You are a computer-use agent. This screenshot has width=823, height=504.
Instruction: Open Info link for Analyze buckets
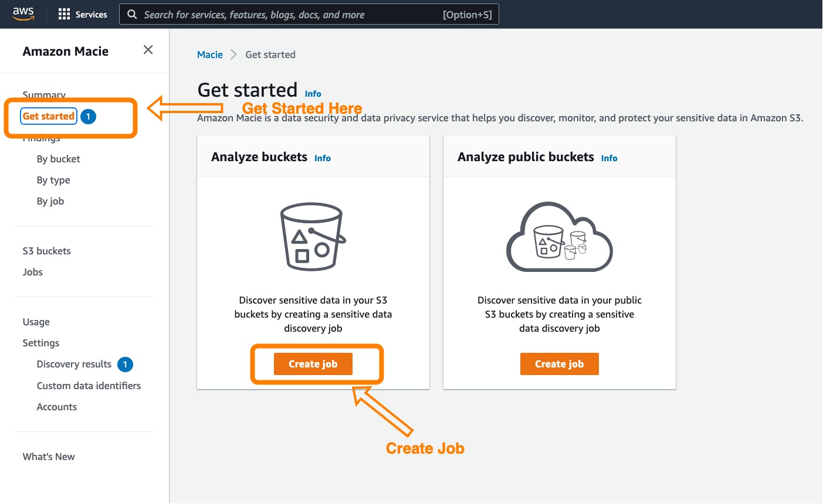323,158
